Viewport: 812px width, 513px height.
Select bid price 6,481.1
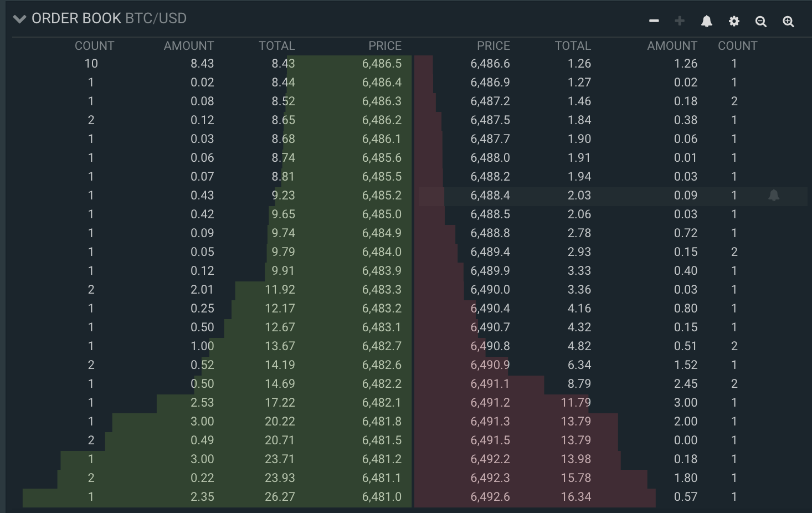pyautogui.click(x=382, y=478)
